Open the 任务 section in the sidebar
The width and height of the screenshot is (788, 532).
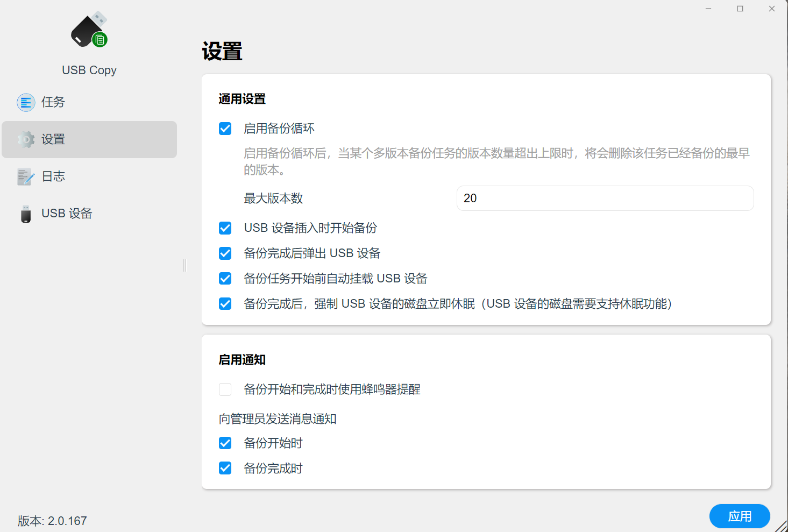point(89,102)
